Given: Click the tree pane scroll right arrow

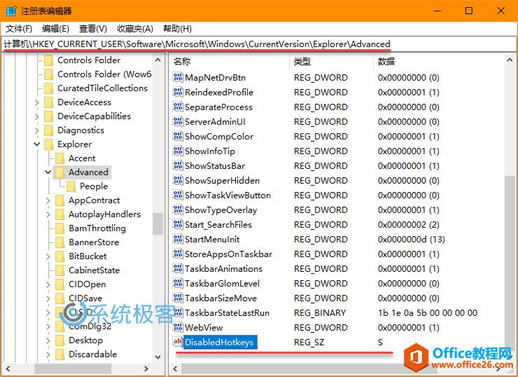Looking at the screenshot, I should (146, 368).
